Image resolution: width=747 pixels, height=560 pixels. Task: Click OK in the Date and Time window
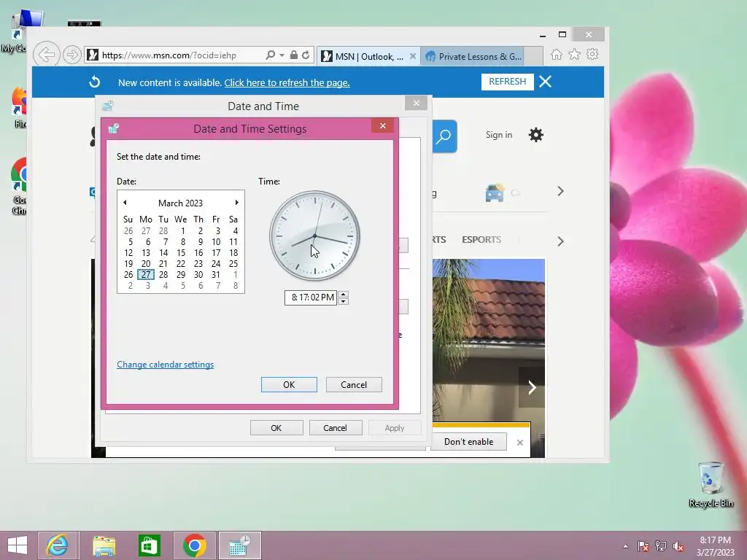[276, 428]
